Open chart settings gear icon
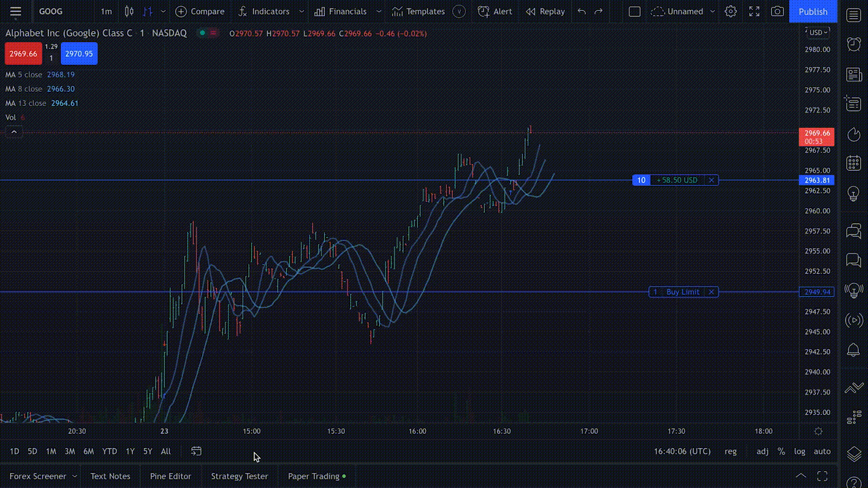Image resolution: width=868 pixels, height=488 pixels. point(730,12)
